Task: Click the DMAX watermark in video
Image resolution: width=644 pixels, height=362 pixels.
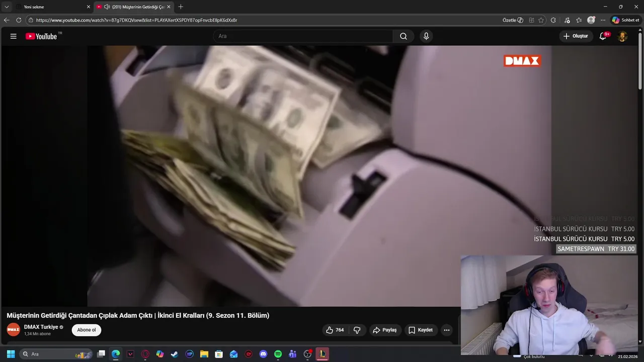Action: (522, 61)
